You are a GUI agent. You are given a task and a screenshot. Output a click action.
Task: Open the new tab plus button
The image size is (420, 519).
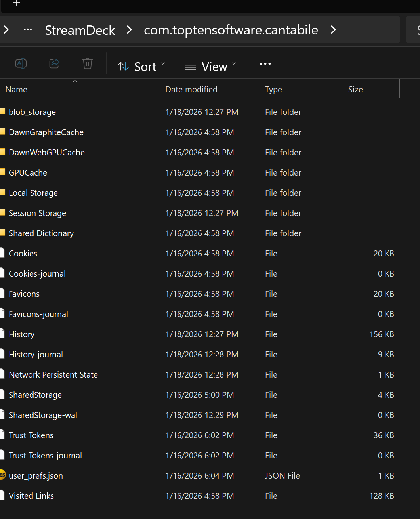tap(17, 4)
